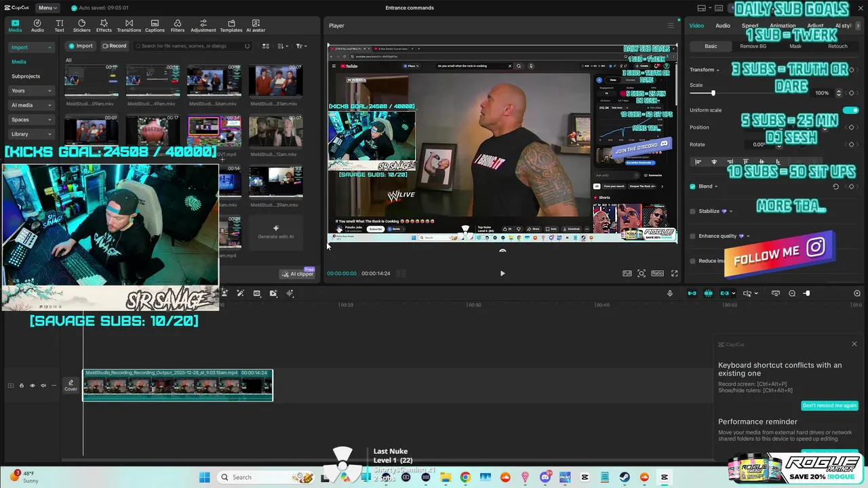Click Don't remind me again
Viewport: 868px width, 488px height.
coord(829,405)
